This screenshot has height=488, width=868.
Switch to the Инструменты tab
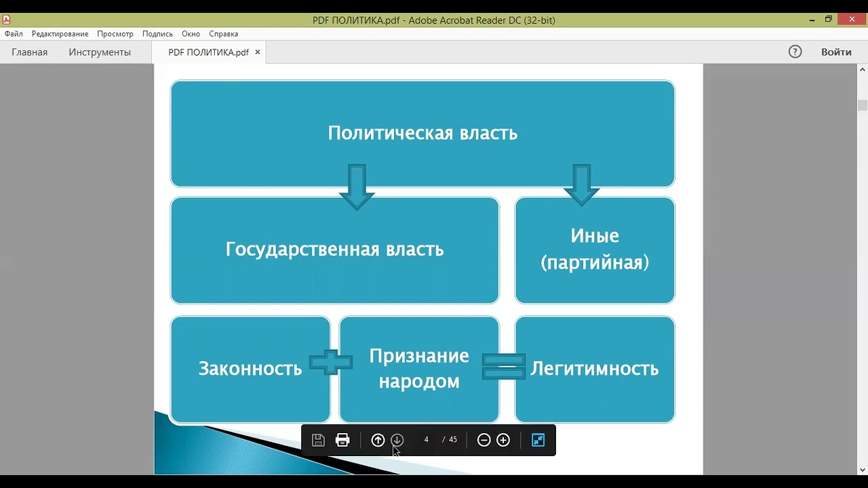(x=100, y=52)
